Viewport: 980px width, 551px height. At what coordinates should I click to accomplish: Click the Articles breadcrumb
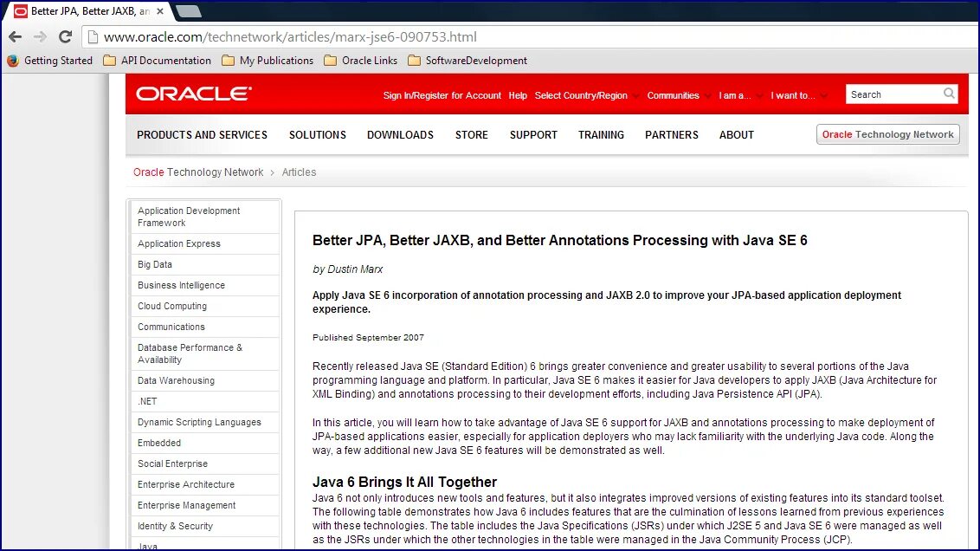pyautogui.click(x=299, y=172)
